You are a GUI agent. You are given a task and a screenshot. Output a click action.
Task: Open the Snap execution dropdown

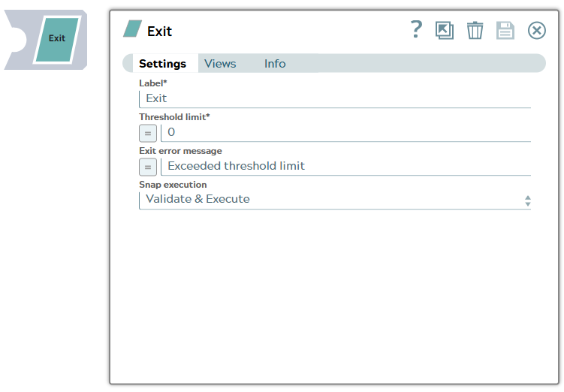click(334, 200)
